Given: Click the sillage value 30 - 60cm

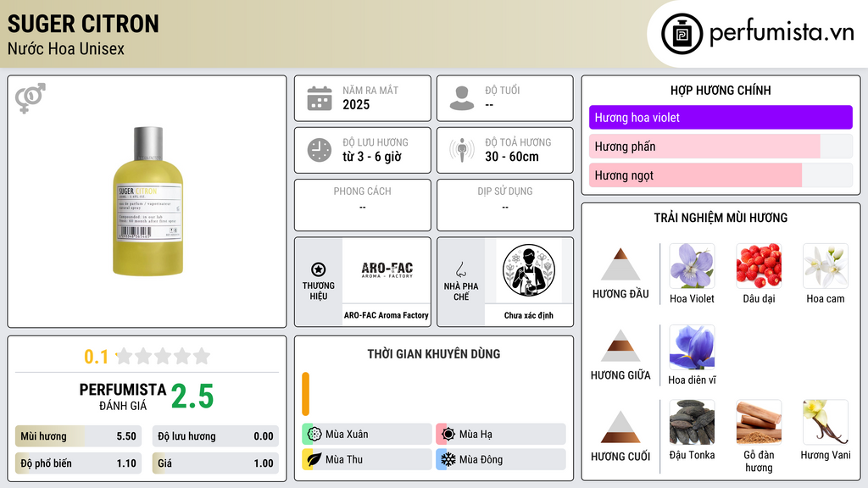Looking at the screenshot, I should [512, 157].
